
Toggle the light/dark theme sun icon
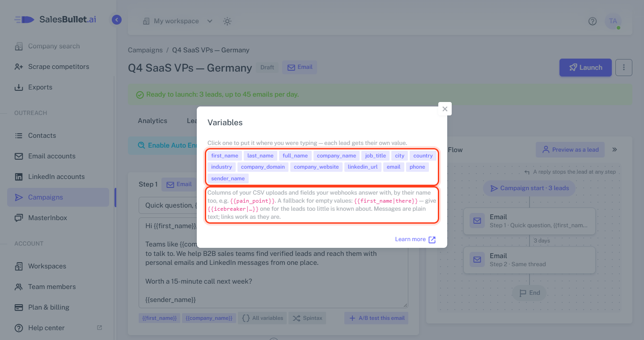227,21
